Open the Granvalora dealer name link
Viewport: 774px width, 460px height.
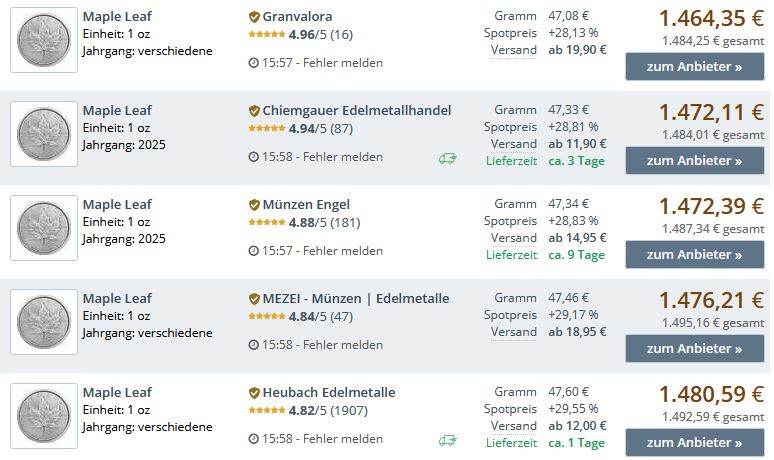[x=298, y=17]
